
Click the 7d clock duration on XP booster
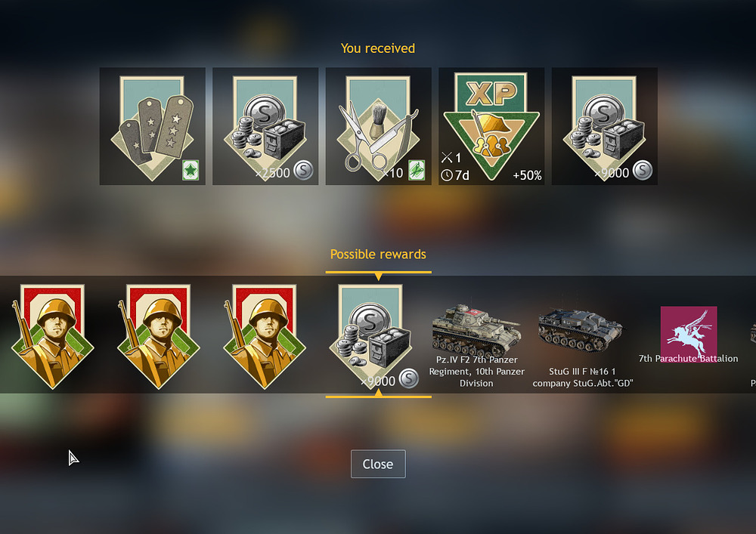point(455,175)
